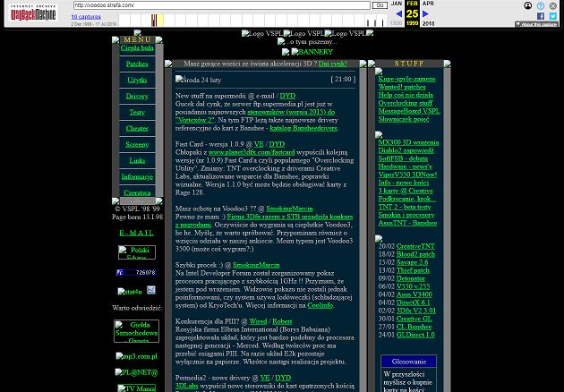Click the Polski Edytor banner image
This screenshot has height=392, width=564.
[x=137, y=252]
